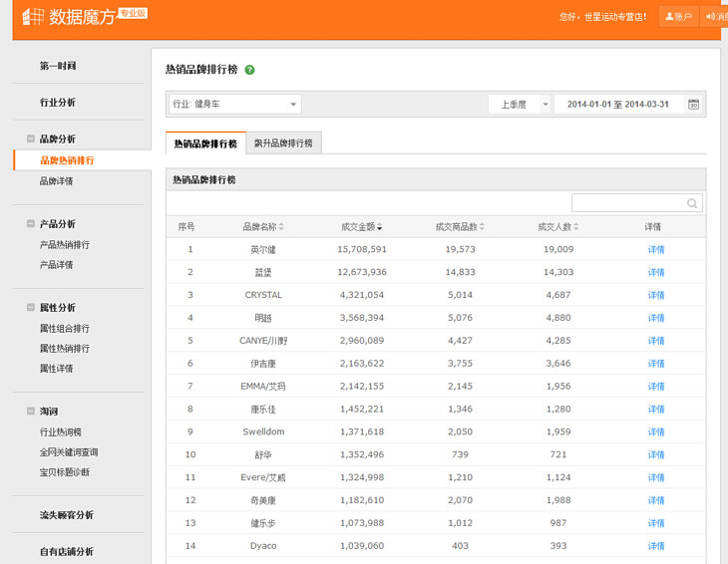
Task: Select 属性详情 sidebar item
Action: click(x=56, y=369)
